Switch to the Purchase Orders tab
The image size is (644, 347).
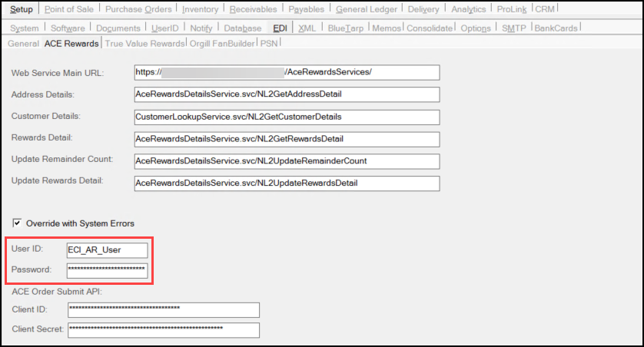click(139, 9)
